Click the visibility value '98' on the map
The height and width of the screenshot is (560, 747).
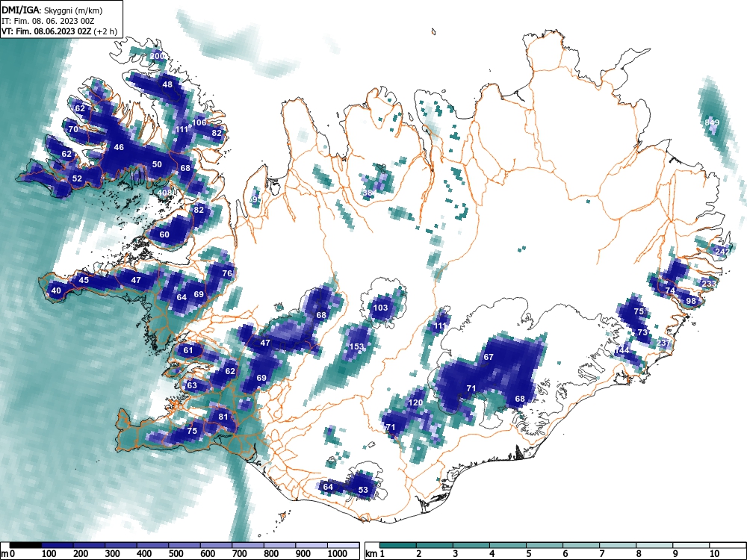pyautogui.click(x=691, y=301)
